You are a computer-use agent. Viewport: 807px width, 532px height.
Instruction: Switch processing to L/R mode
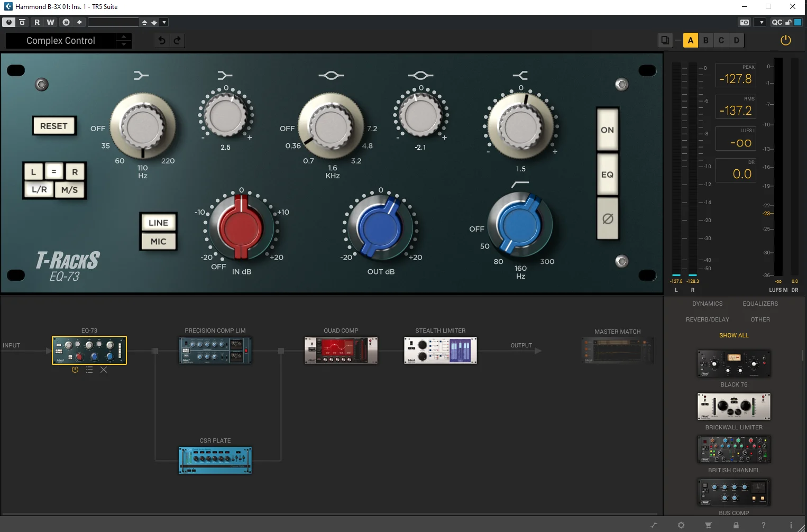tap(39, 189)
